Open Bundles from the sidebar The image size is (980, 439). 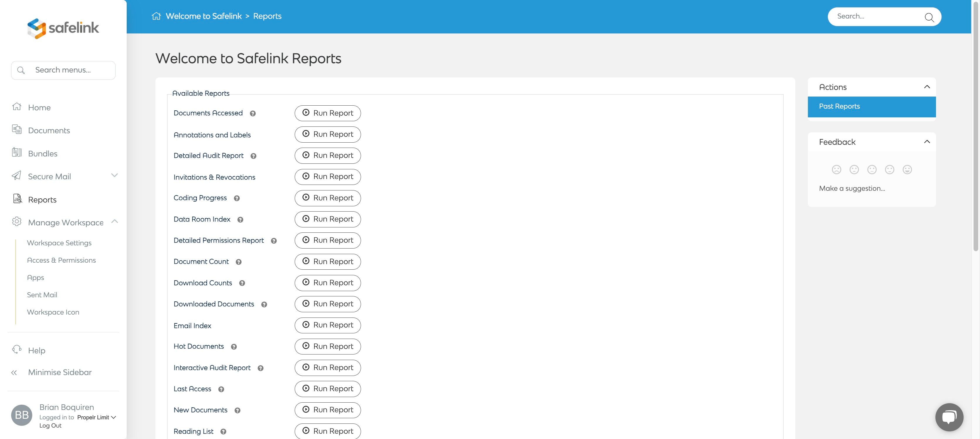(x=43, y=153)
